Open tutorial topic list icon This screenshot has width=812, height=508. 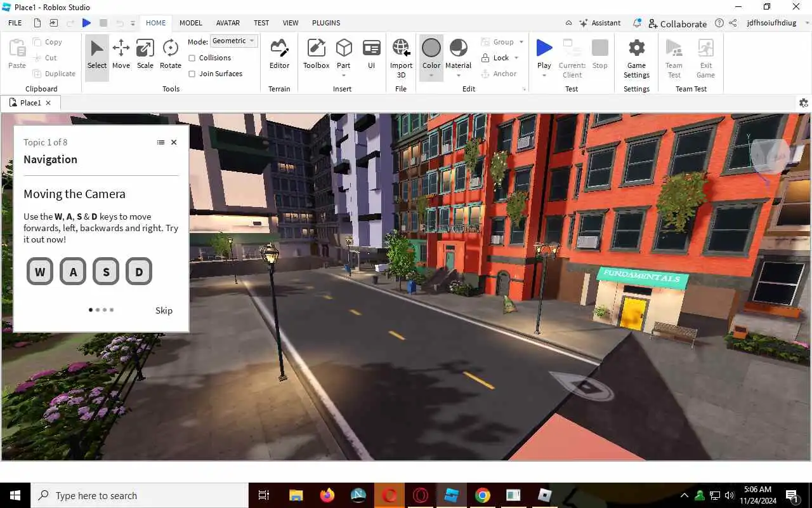(160, 142)
